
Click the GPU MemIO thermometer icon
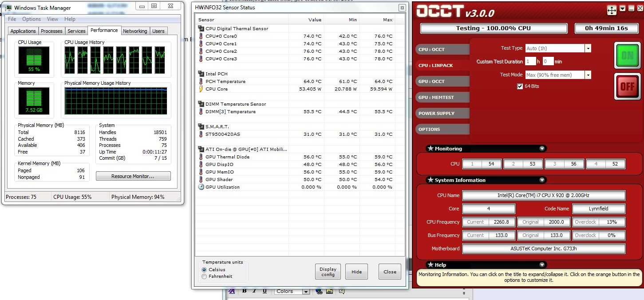201,172
